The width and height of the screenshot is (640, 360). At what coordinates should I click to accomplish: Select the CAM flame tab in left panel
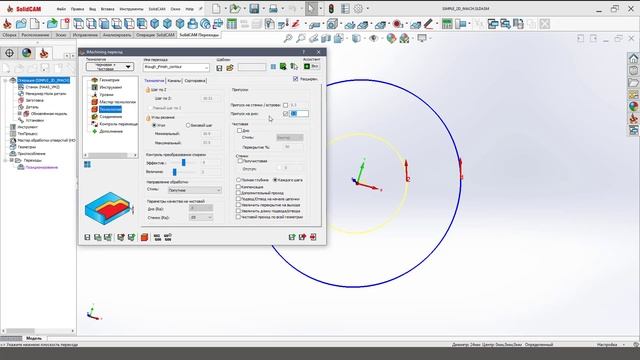44,53
